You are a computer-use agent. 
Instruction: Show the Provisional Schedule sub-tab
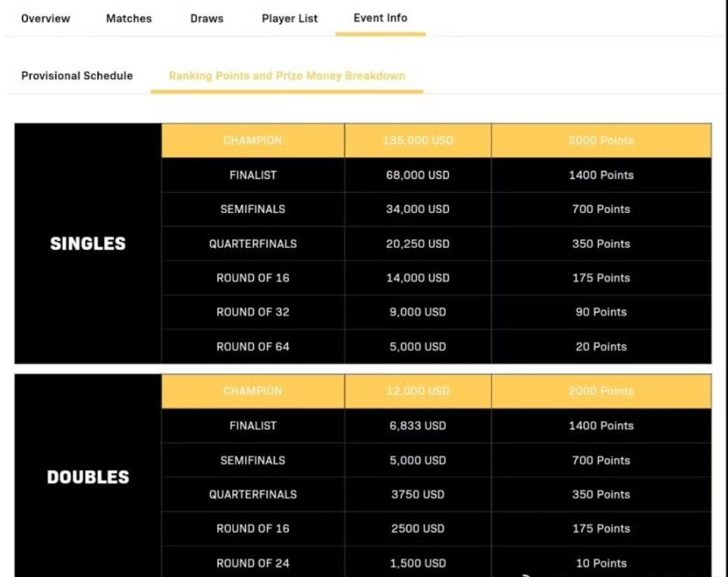(77, 76)
